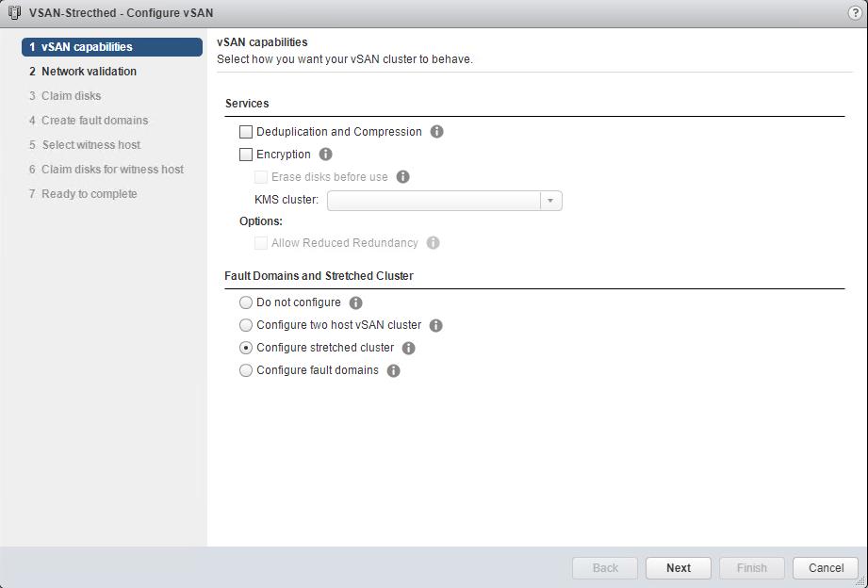868x588 pixels.
Task: Toggle Erase disks before use checkbox
Action: 261,177
